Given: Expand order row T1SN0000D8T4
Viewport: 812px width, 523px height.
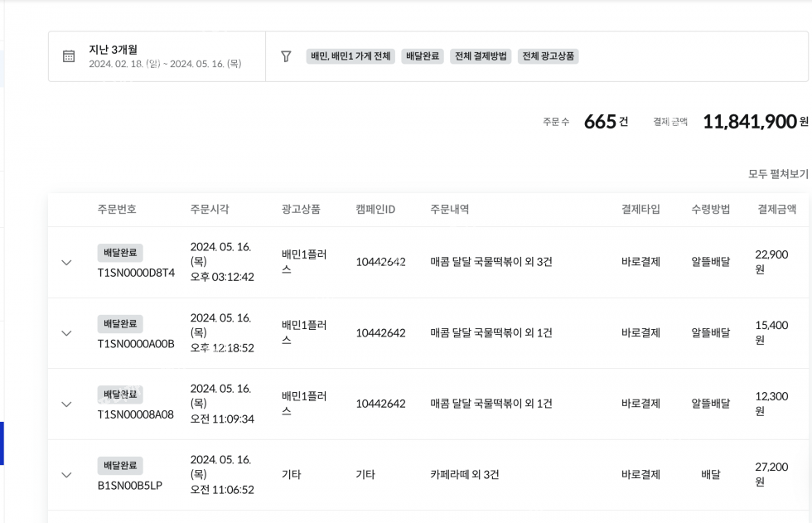Looking at the screenshot, I should click(67, 263).
